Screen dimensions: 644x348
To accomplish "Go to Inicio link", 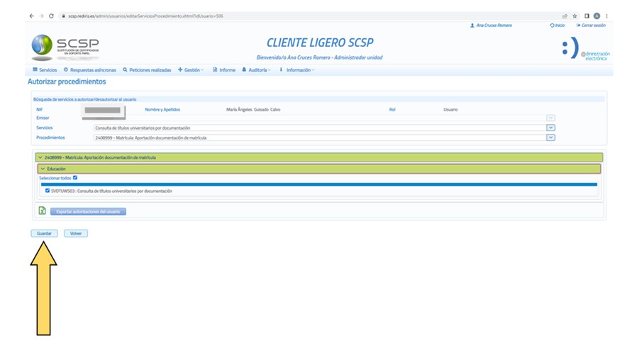I will coord(557,26).
